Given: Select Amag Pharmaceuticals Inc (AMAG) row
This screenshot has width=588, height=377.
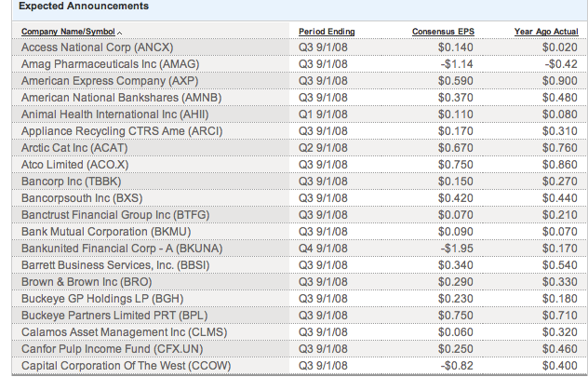Looking at the screenshot, I should click(x=110, y=63).
